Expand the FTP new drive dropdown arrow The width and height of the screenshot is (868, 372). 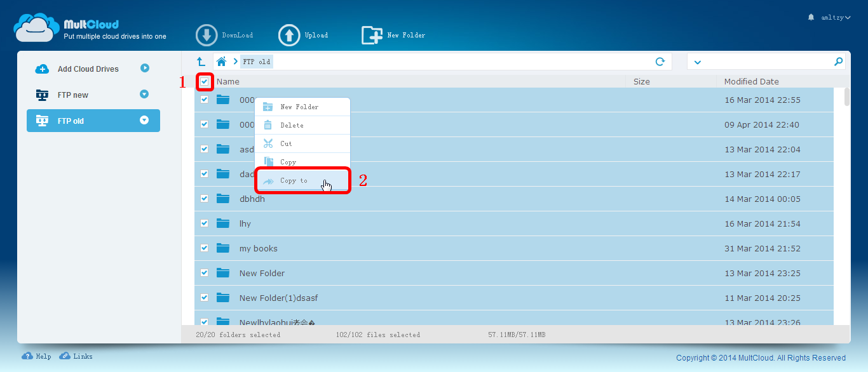point(144,94)
